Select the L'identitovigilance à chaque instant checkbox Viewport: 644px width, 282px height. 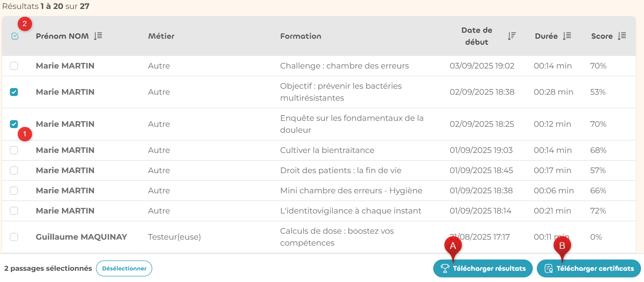click(14, 211)
